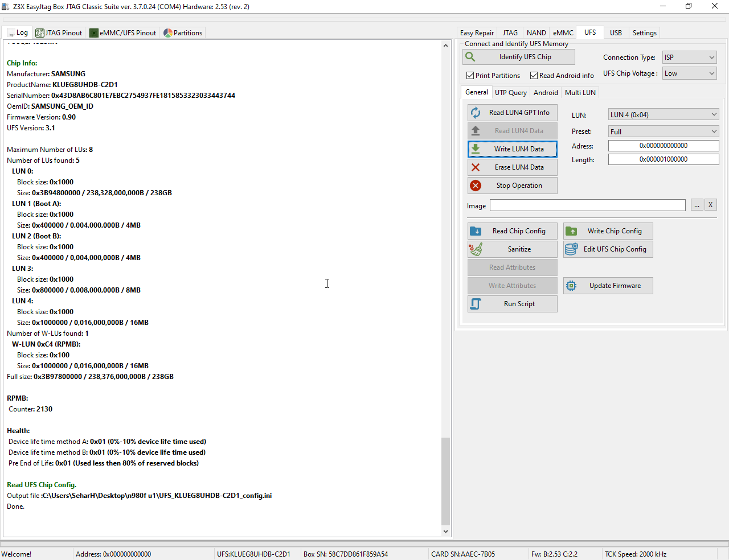Click the Identify UFS Chip button label
The height and width of the screenshot is (560, 729).
(x=525, y=57)
